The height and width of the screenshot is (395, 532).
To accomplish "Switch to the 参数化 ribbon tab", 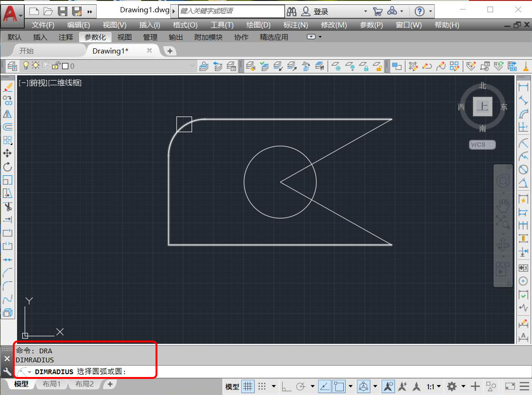I will [95, 37].
